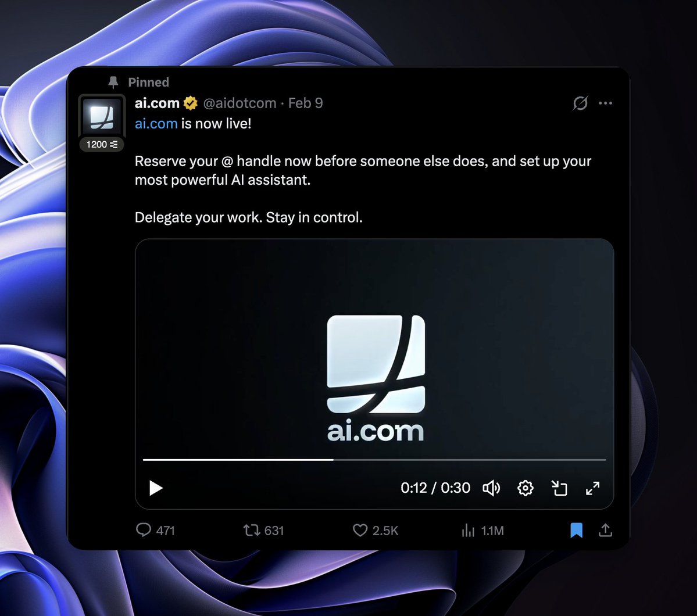The image size is (697, 616).
Task: Like the post with 2.5K likes
Action: pos(375,530)
